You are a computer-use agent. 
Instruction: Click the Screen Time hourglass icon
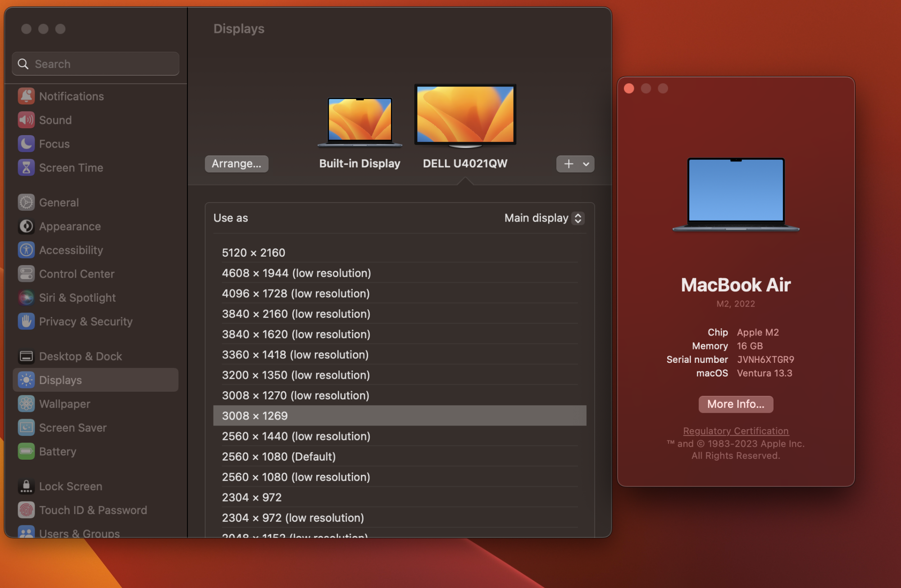(26, 167)
